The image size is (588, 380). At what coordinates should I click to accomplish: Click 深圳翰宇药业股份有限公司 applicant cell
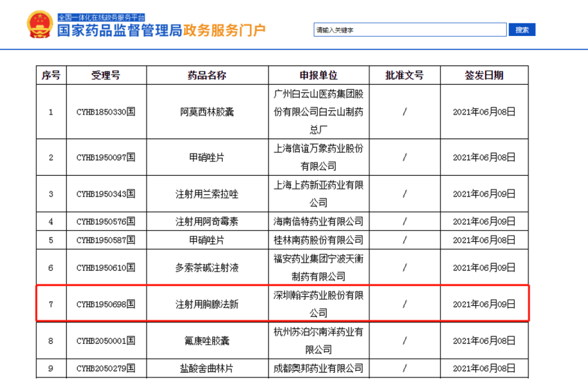click(318, 304)
